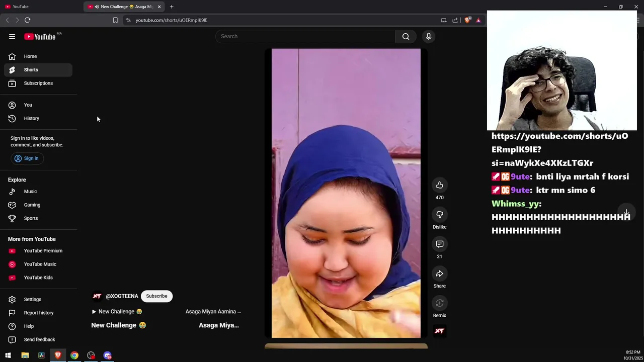View site information in address bar

click(x=128, y=20)
